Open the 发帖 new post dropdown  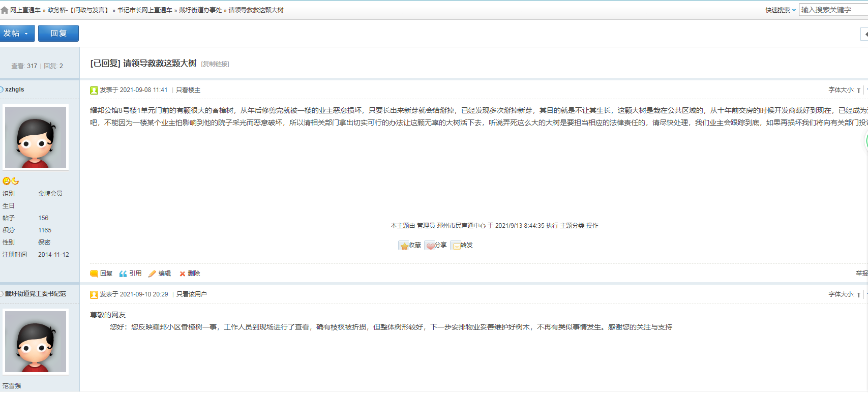click(x=17, y=34)
